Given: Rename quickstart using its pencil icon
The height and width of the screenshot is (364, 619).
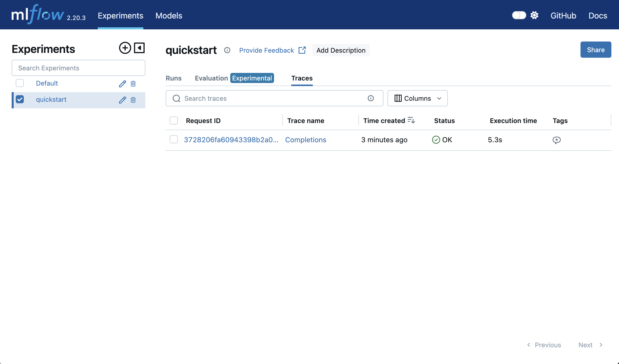Looking at the screenshot, I should (x=122, y=100).
